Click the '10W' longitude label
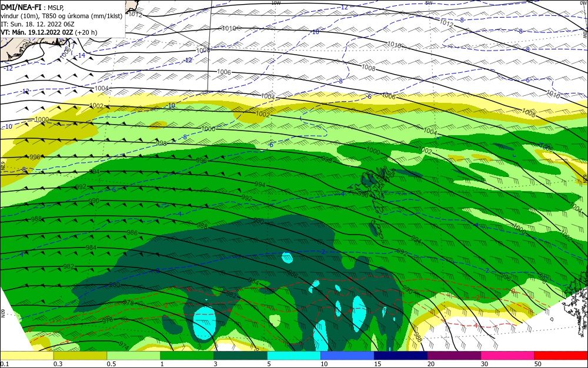Viewport: 588px width, 368px height. click(276, 2)
